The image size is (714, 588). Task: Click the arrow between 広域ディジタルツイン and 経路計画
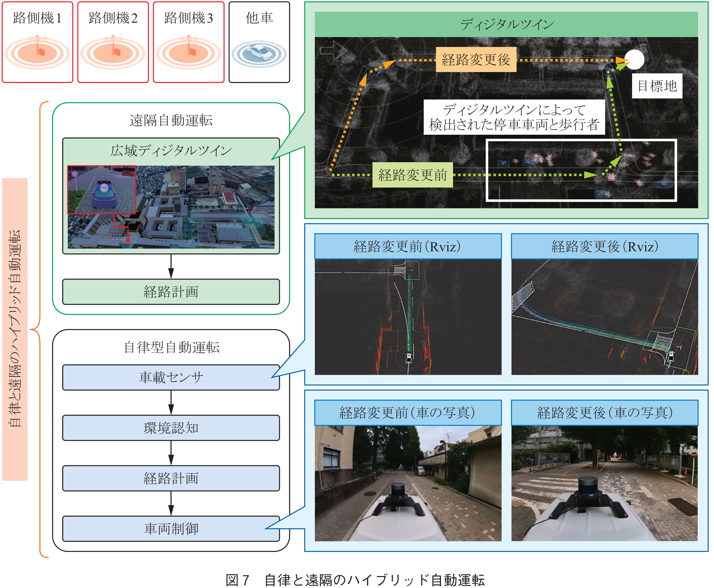point(171,267)
